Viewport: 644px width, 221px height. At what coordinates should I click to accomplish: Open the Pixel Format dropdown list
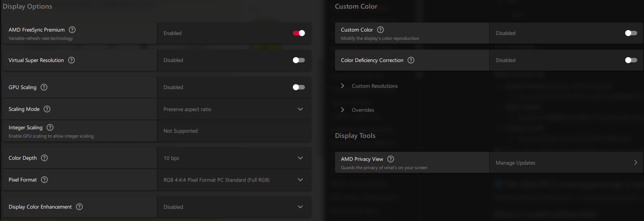tap(234, 180)
